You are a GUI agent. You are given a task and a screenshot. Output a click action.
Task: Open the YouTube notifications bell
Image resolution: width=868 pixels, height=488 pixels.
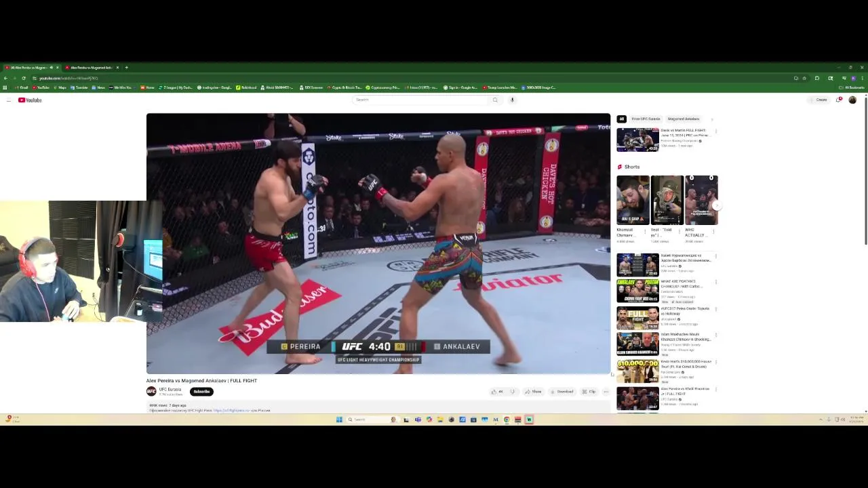(838, 100)
